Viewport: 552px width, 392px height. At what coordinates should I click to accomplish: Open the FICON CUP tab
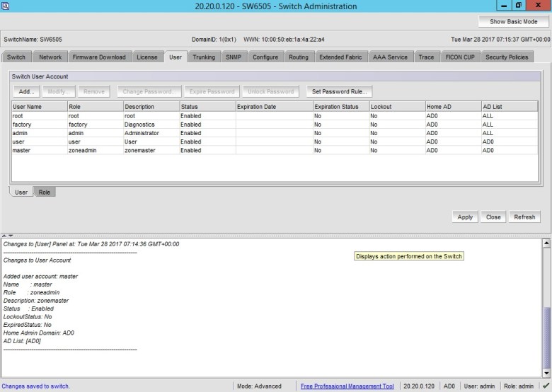[460, 57]
